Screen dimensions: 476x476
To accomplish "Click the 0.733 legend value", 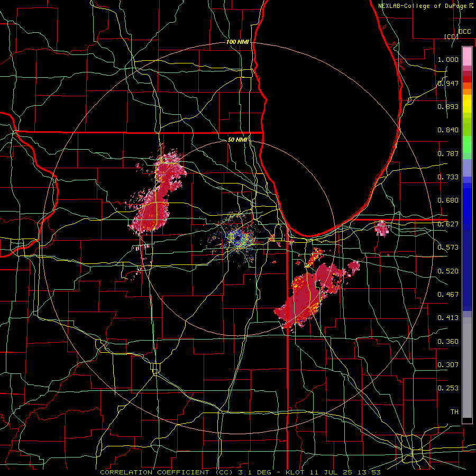I will 448,177.
